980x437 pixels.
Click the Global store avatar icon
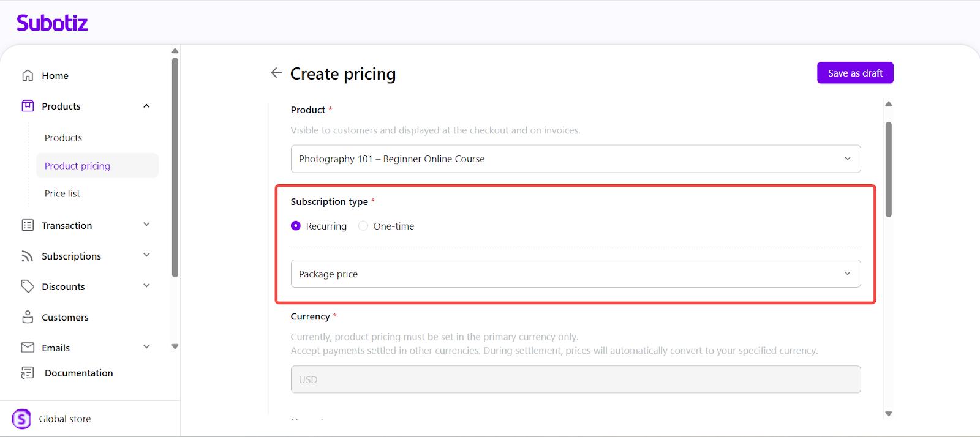(21, 419)
